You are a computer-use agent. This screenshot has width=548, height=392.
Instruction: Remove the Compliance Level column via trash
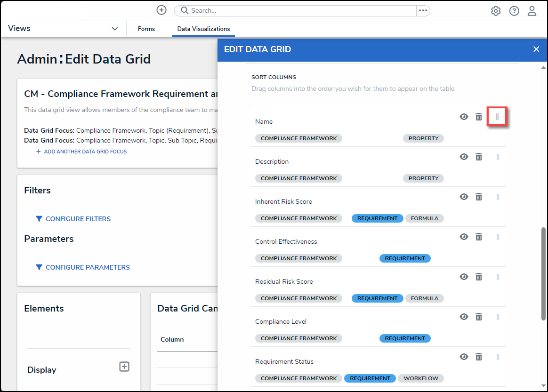pos(479,317)
